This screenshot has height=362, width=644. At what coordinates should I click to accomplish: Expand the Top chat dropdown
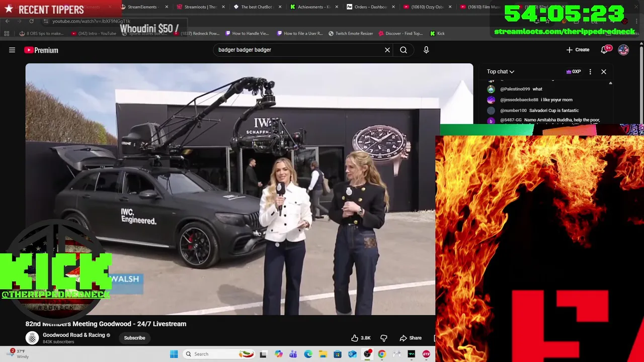pos(501,71)
